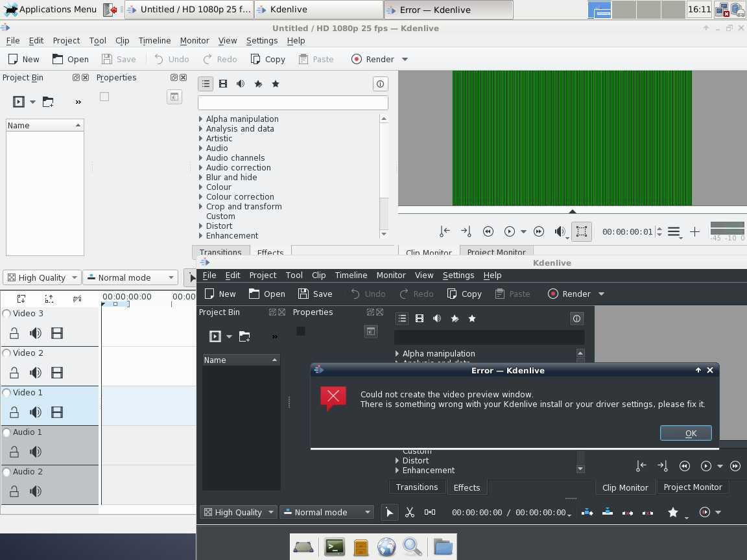Show audio effects in top effects list

(241, 84)
